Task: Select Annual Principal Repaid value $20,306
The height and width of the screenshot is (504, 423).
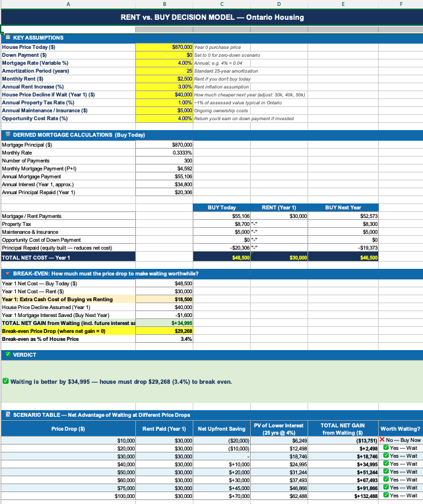Action: click(x=164, y=192)
